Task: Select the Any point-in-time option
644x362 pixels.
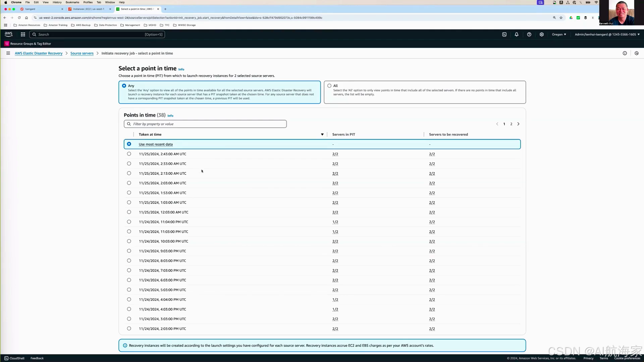Action: (124, 86)
